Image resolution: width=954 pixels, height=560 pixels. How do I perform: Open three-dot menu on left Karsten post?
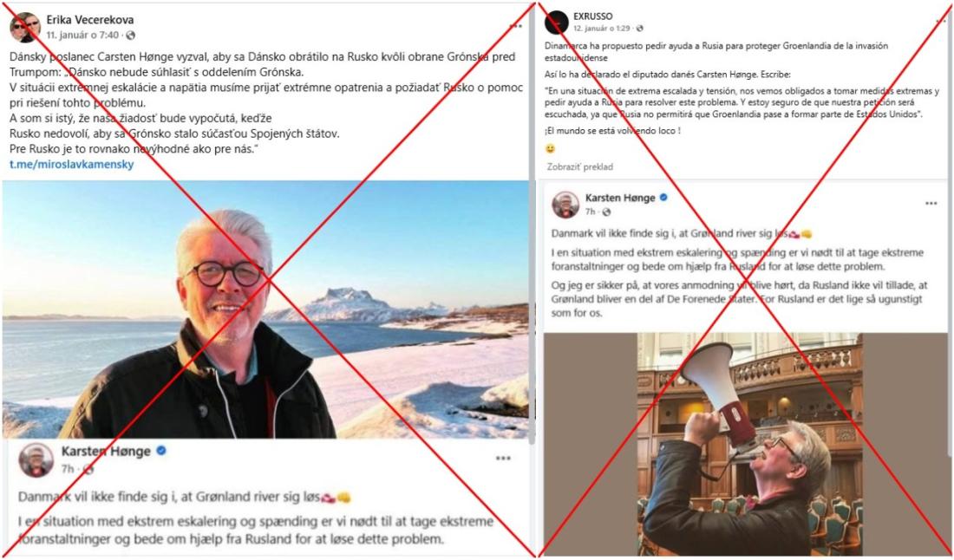(x=502, y=459)
